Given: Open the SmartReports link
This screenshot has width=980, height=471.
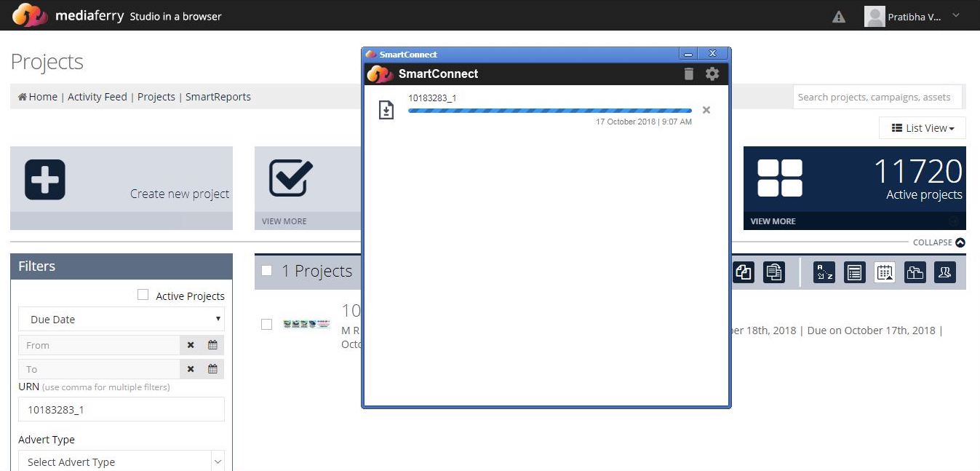Looking at the screenshot, I should [218, 97].
